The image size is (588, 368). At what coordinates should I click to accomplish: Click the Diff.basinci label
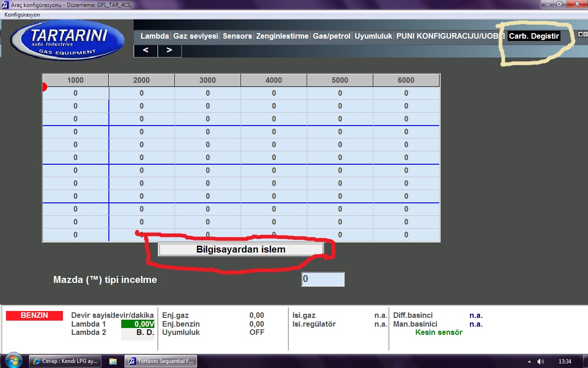point(413,316)
